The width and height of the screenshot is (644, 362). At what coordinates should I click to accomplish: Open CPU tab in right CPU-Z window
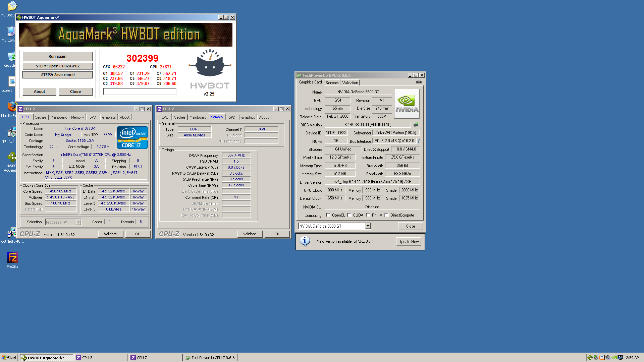(165, 117)
